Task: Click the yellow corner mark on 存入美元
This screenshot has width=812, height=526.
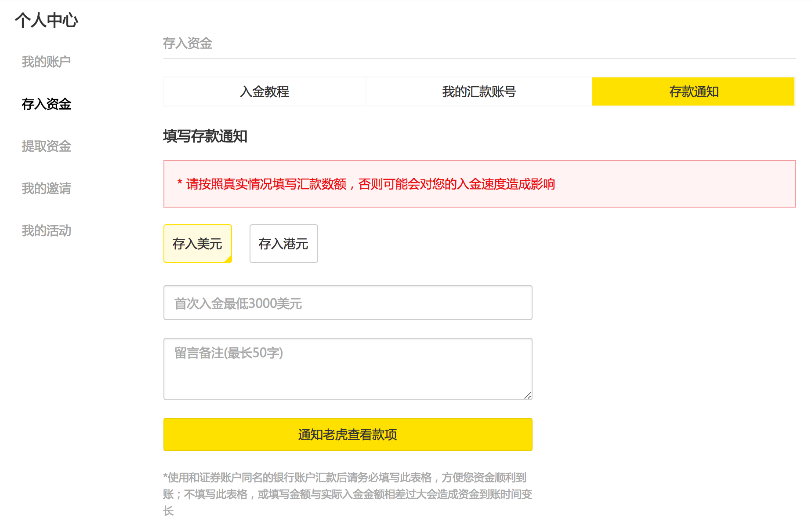Action: coord(228,259)
